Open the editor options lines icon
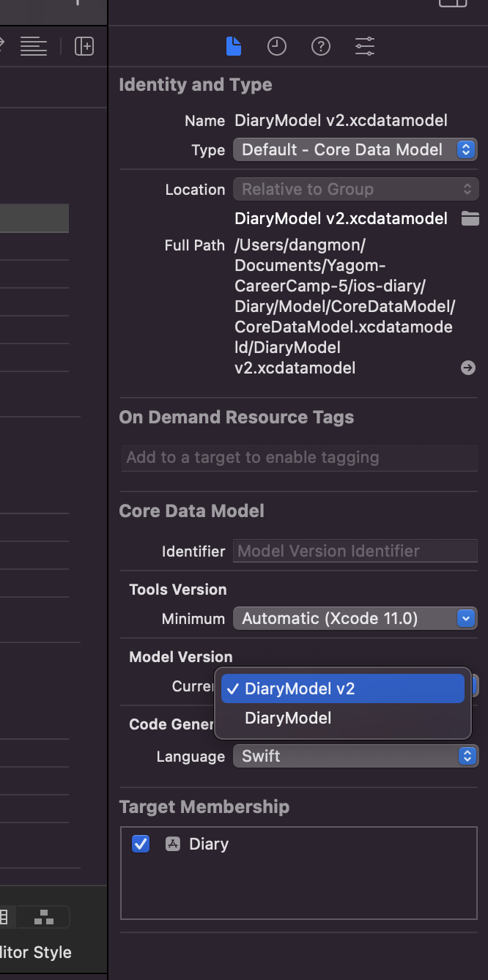The width and height of the screenshot is (488, 980). 34,47
